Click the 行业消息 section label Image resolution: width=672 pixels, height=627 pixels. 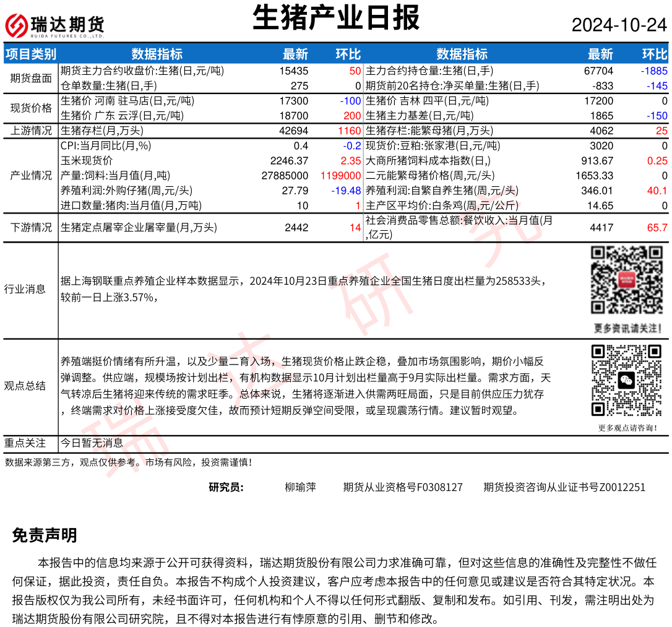point(25,289)
